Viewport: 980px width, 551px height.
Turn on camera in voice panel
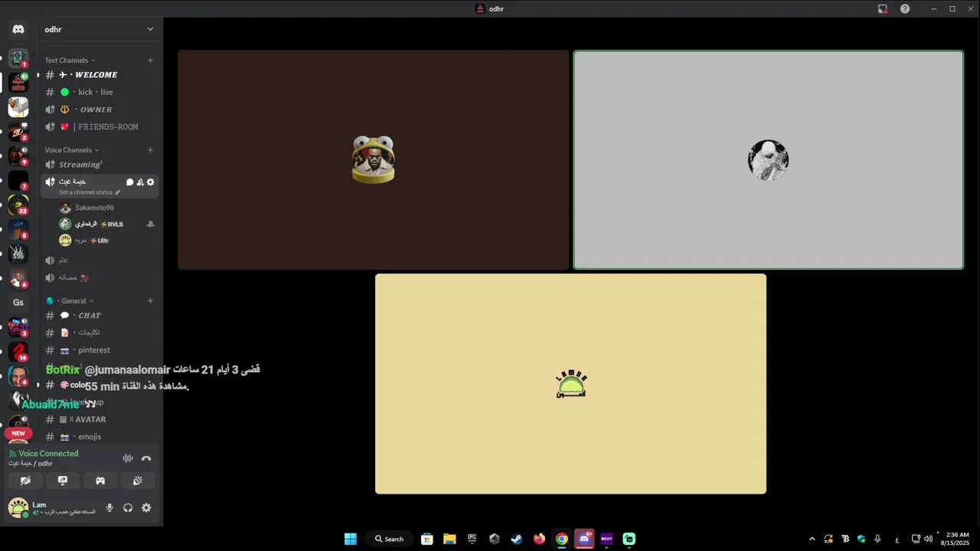[25, 481]
